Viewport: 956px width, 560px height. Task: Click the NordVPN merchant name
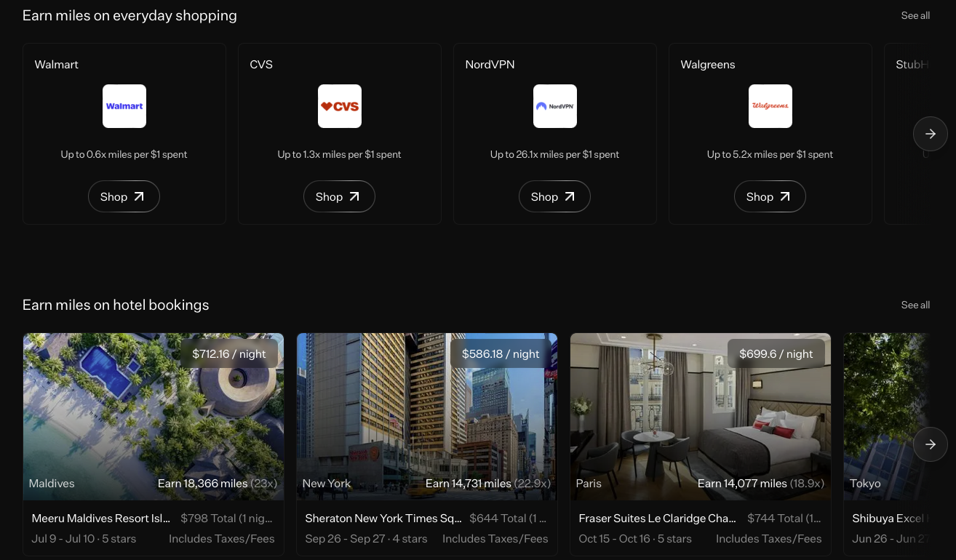point(490,65)
